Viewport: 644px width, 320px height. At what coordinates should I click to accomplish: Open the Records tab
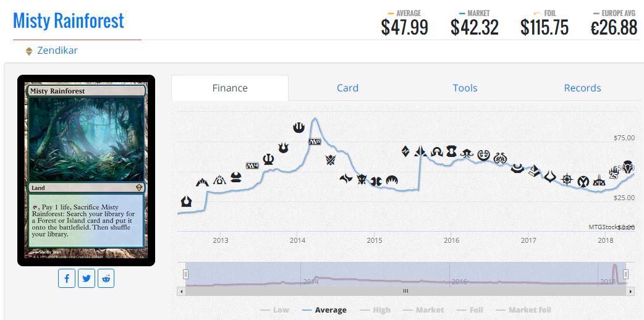(582, 88)
